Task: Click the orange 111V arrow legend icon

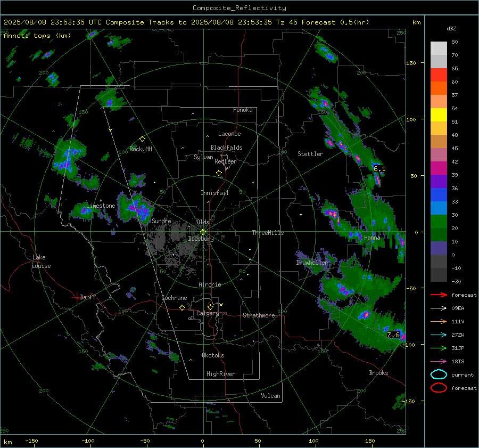Action: (x=439, y=321)
